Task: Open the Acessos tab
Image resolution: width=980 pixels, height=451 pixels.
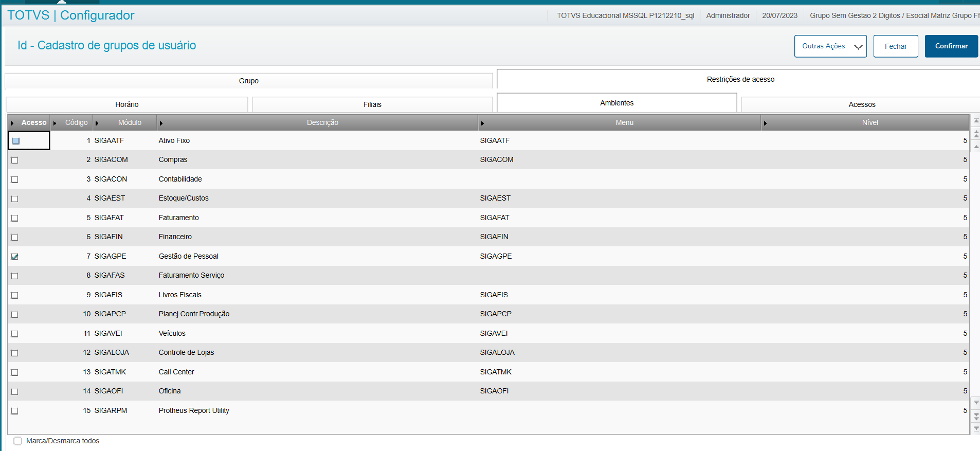Action: [x=862, y=104]
